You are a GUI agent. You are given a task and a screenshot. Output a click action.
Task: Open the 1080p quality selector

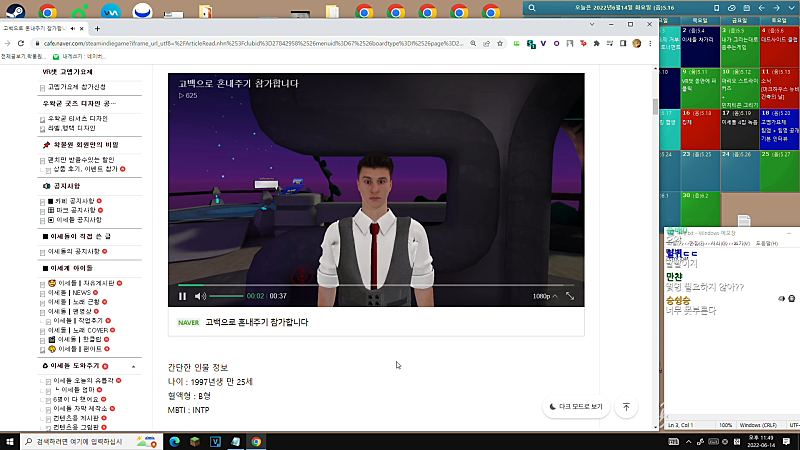click(x=545, y=296)
